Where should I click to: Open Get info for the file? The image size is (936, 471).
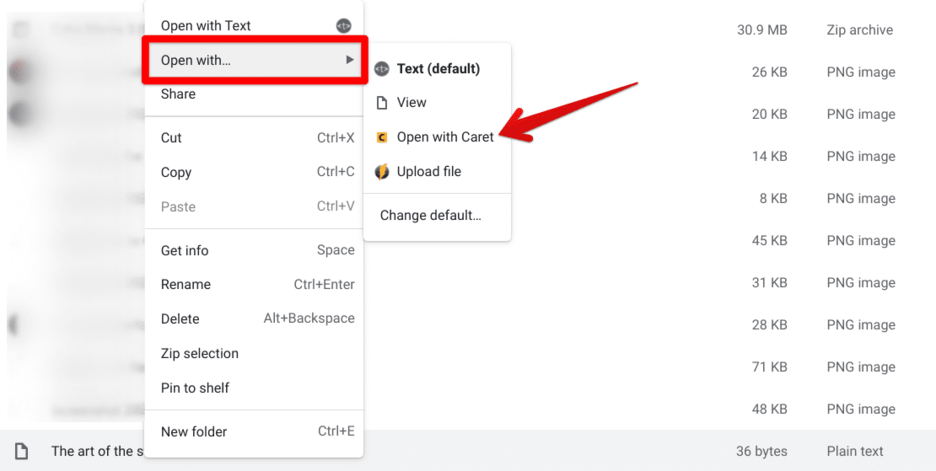[x=254, y=251]
